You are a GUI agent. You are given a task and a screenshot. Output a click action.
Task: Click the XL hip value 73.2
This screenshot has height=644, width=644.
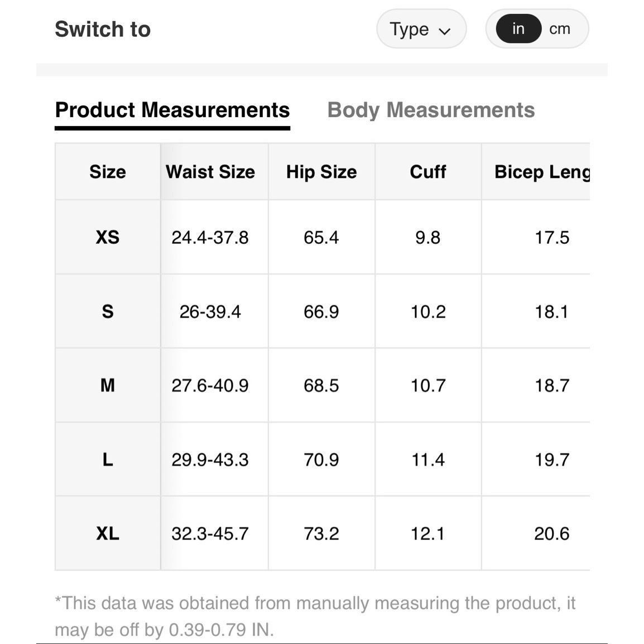(x=321, y=534)
